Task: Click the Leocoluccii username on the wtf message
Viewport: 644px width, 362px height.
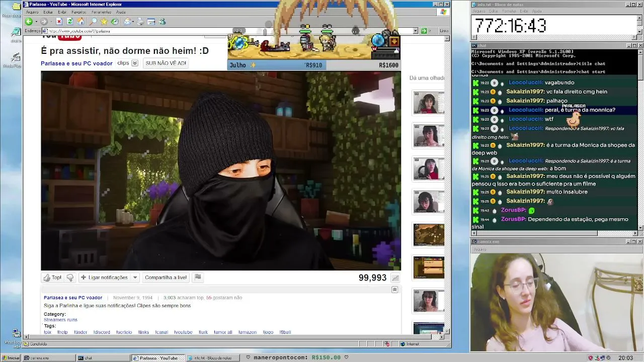Action: [526, 119]
